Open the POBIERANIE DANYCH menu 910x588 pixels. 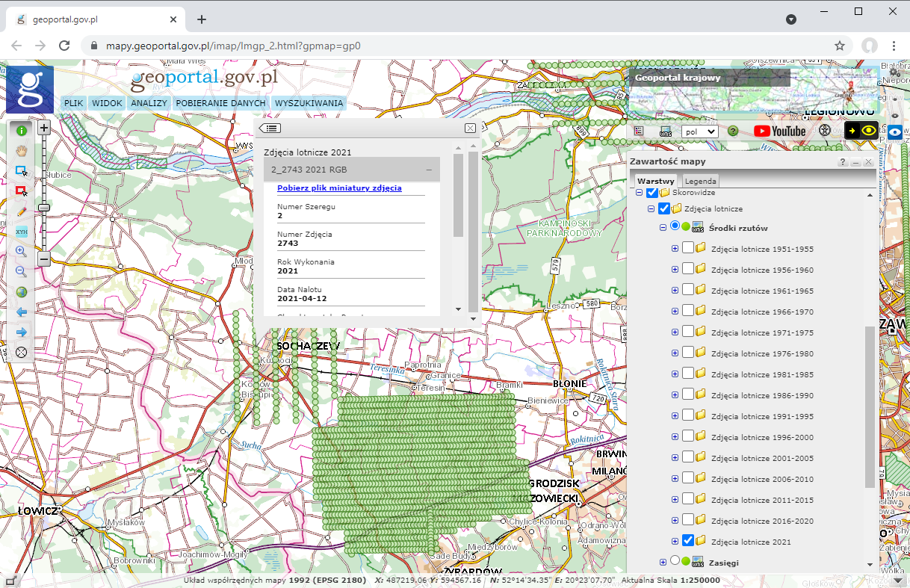click(221, 103)
